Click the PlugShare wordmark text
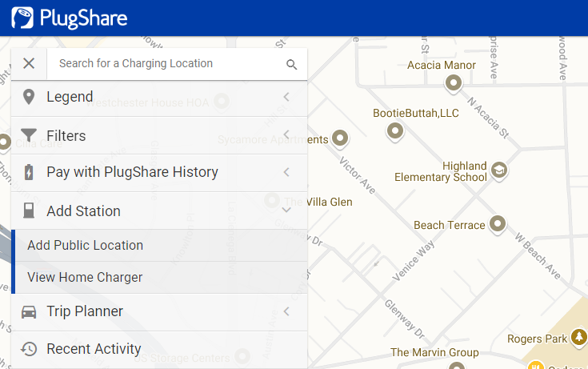This screenshot has width=588, height=369. tap(84, 18)
